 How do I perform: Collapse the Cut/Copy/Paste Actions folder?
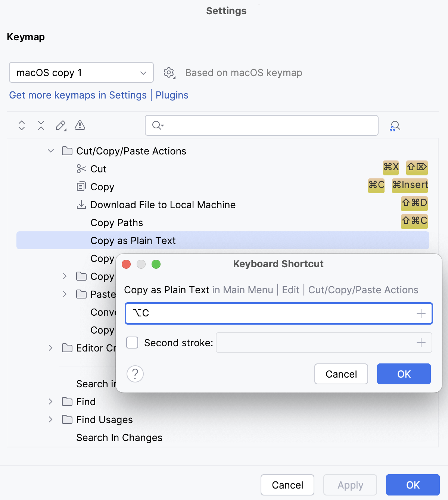tap(51, 151)
